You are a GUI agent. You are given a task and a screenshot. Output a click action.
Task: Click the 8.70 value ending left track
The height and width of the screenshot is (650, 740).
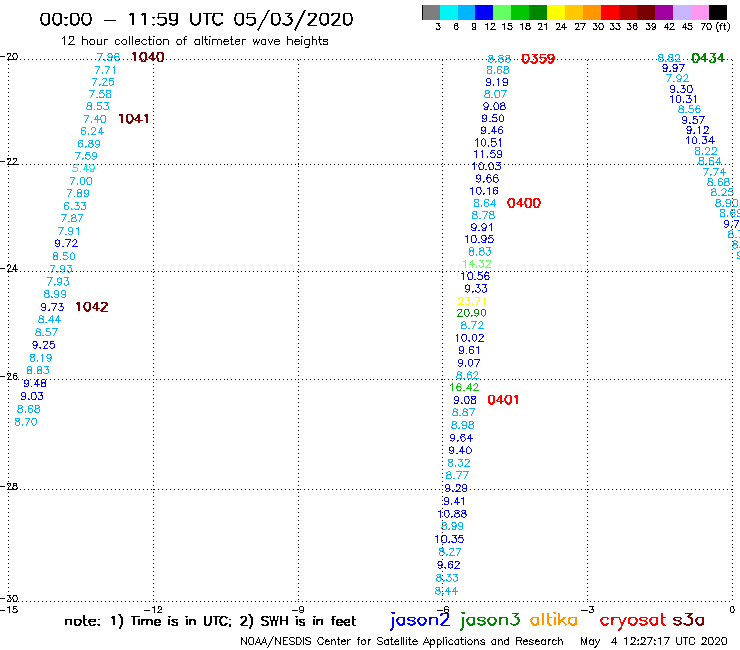click(x=26, y=422)
